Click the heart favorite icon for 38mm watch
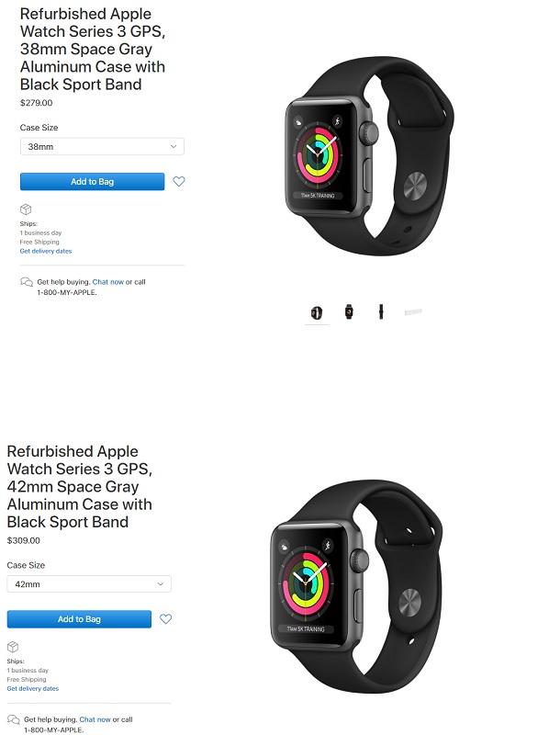Screen dimensions: 560x735 pos(179,181)
